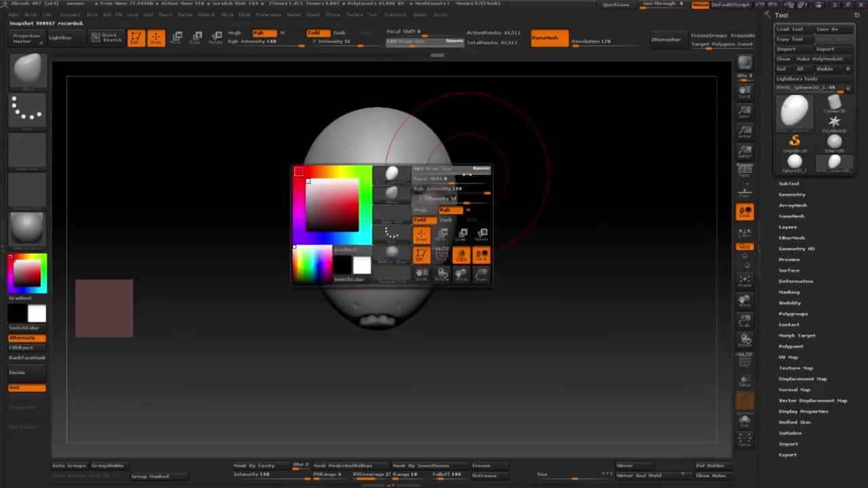868x488 pixels.
Task: Open the stroke type dots icon on left shelf
Action: (x=27, y=110)
